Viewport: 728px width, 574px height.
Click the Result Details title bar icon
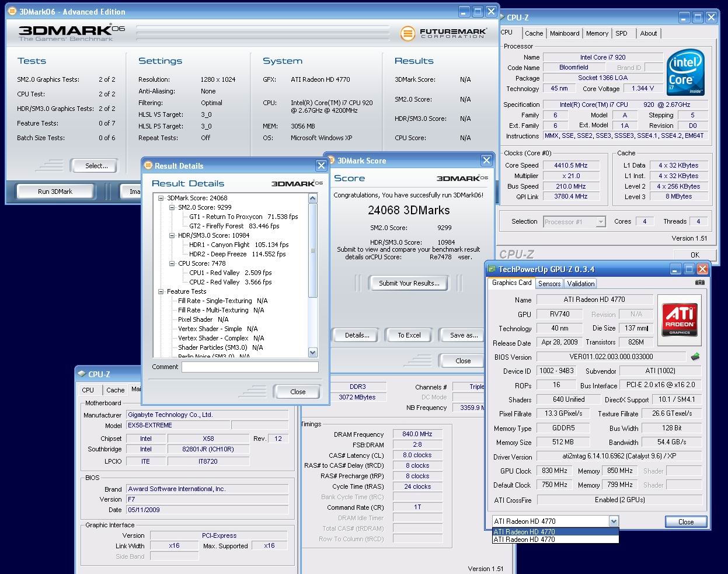point(148,166)
